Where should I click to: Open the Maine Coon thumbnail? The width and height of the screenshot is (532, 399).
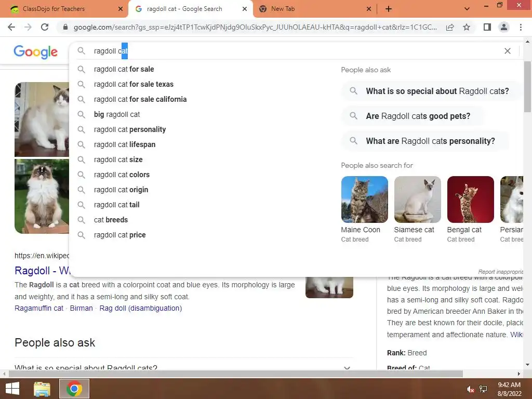pyautogui.click(x=364, y=199)
